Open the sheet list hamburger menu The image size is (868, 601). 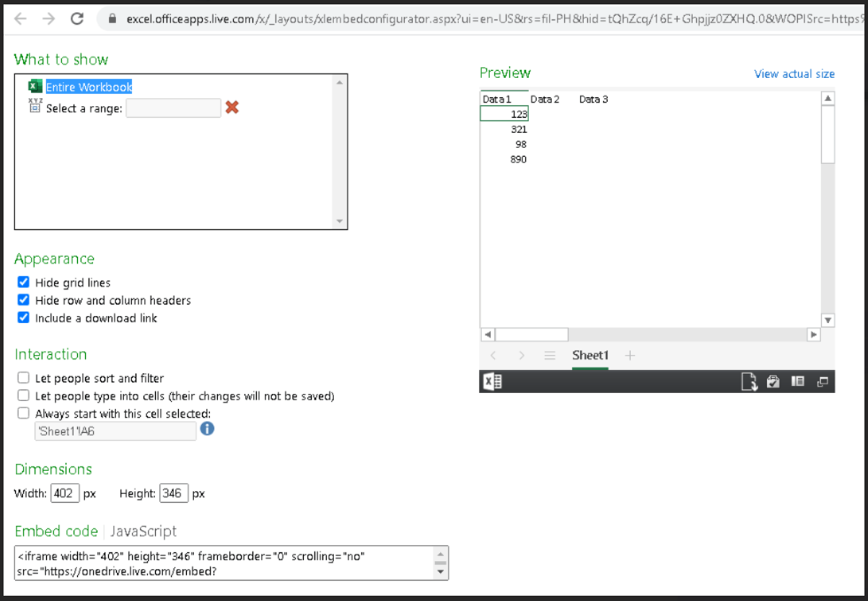pyautogui.click(x=550, y=354)
